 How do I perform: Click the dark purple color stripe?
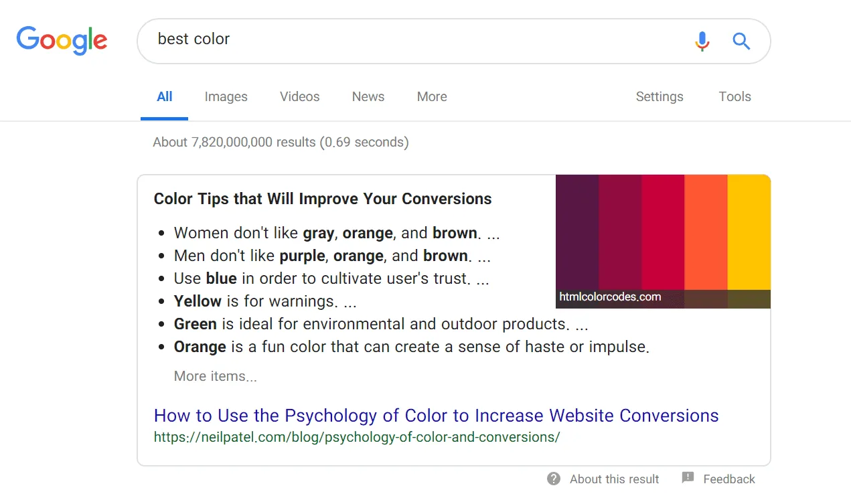pyautogui.click(x=577, y=232)
